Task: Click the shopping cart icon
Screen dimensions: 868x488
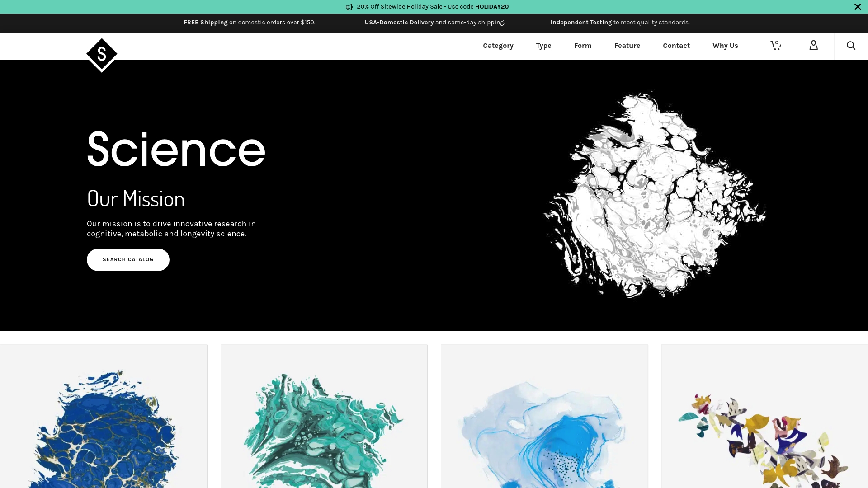Action: [775, 46]
